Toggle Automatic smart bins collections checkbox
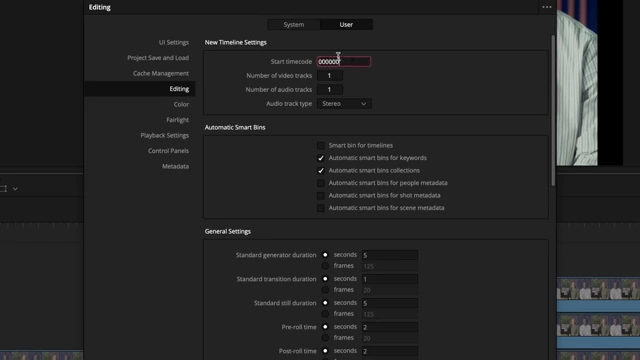The height and width of the screenshot is (360, 640). (321, 171)
